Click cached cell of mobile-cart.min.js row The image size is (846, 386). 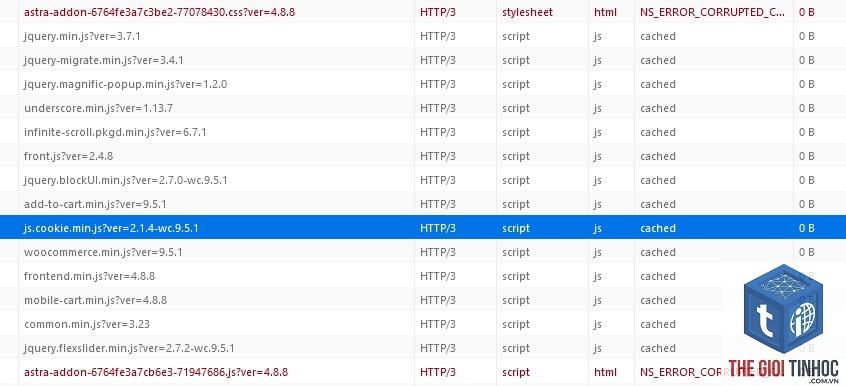pos(658,300)
